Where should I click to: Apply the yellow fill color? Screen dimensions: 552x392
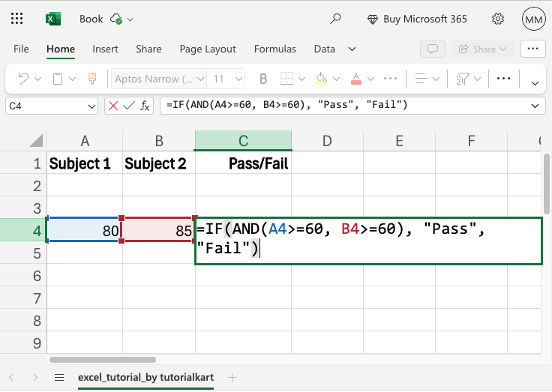click(x=322, y=79)
